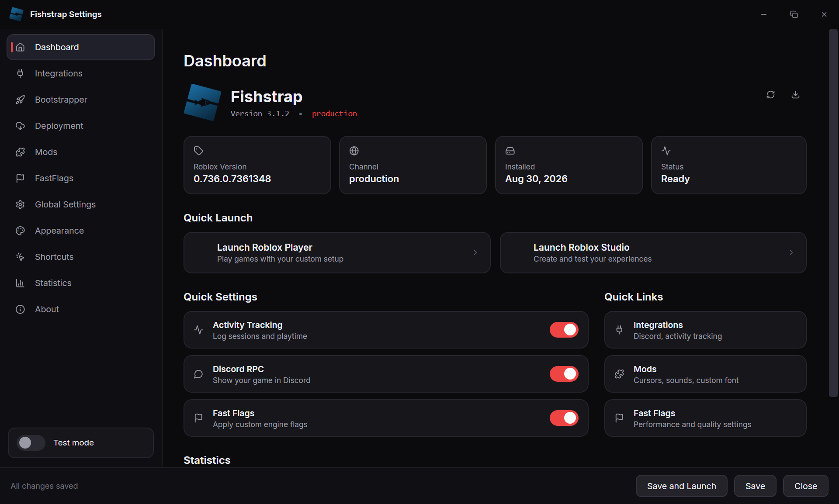Viewport: 839px width, 504px height.
Task: Click the chevron on Launch Roblox Studio
Action: 791,252
